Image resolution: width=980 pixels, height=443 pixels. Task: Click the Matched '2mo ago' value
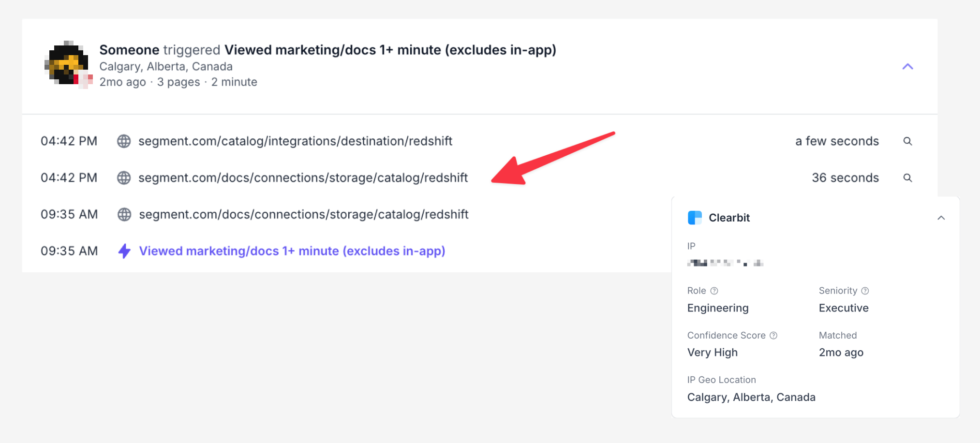(841, 353)
